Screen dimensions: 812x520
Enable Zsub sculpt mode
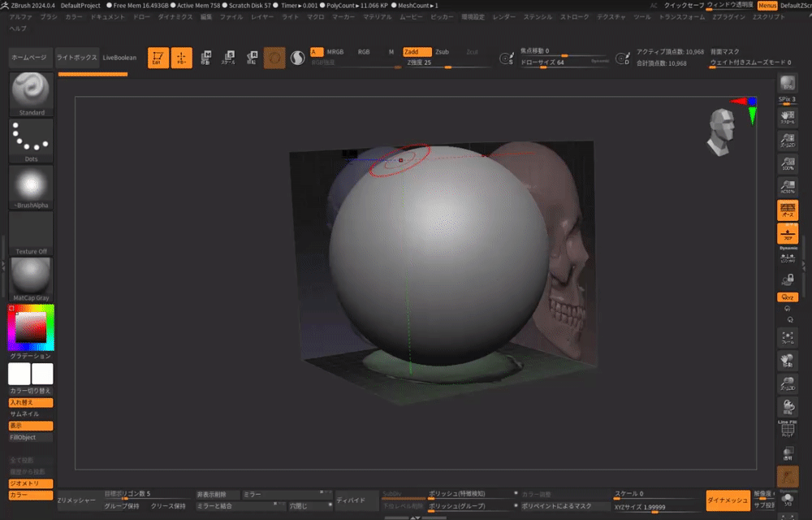click(x=443, y=52)
